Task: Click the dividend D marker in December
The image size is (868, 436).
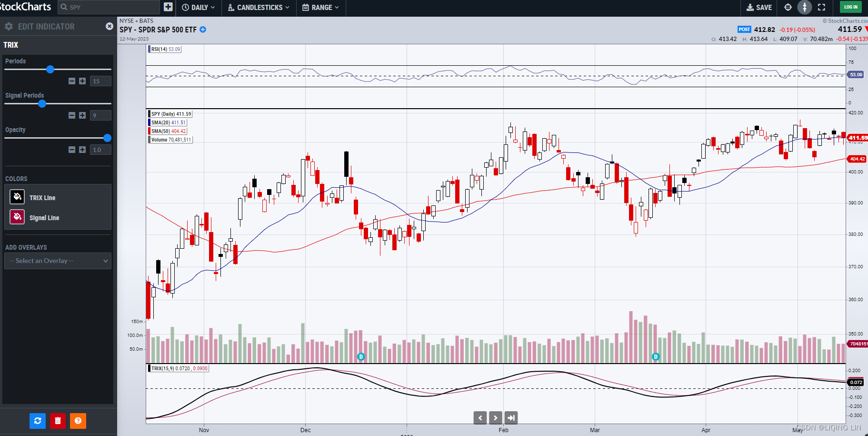Action: click(361, 356)
